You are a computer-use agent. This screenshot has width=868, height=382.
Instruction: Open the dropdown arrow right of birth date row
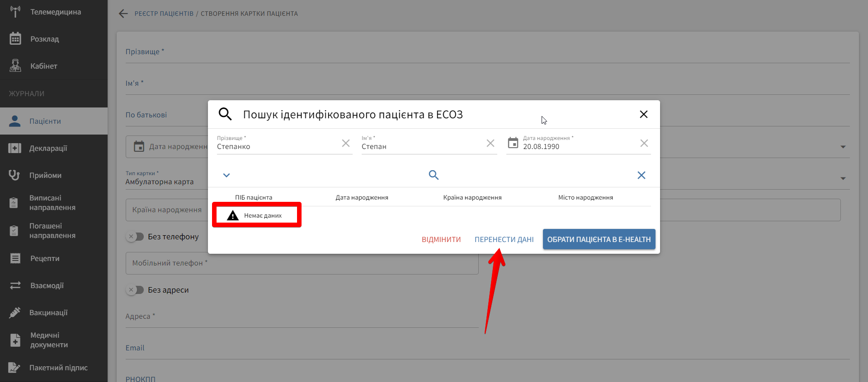[x=843, y=147]
